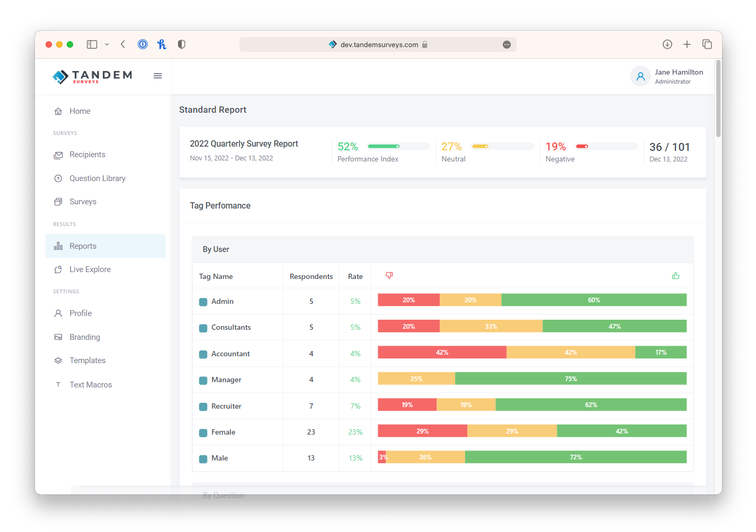Screen dimensions: 756x532
Task: Toggle the sidebar with the hamburger menu
Action: (157, 76)
